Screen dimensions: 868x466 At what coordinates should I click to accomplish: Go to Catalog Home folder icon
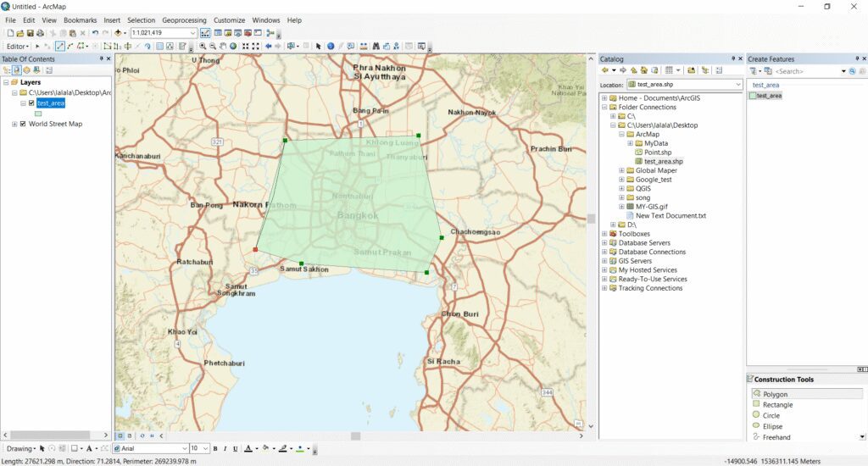[x=644, y=70]
